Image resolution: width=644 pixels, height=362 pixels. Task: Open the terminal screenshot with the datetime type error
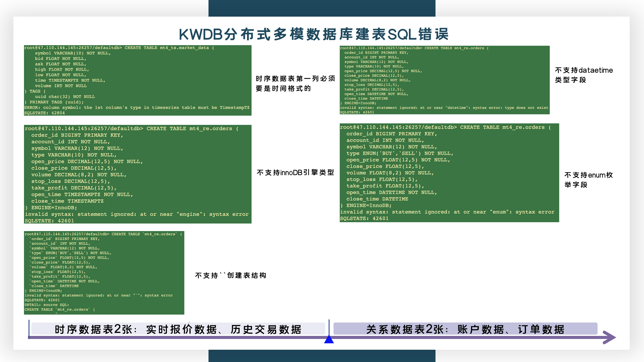click(x=445, y=80)
